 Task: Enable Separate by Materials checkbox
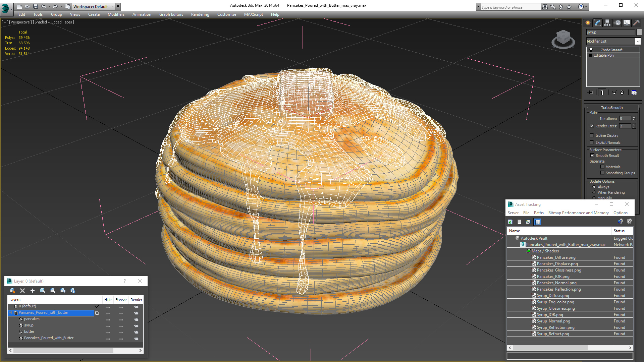pyautogui.click(x=602, y=167)
